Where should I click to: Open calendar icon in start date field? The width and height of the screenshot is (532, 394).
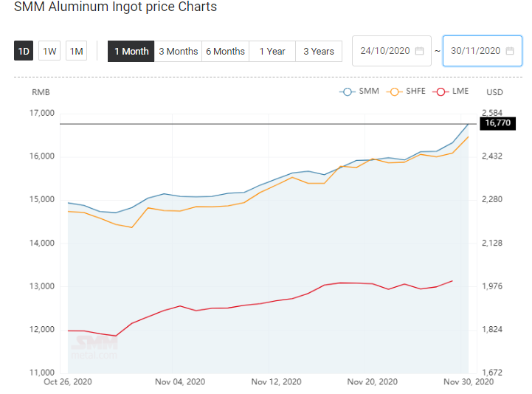point(420,51)
